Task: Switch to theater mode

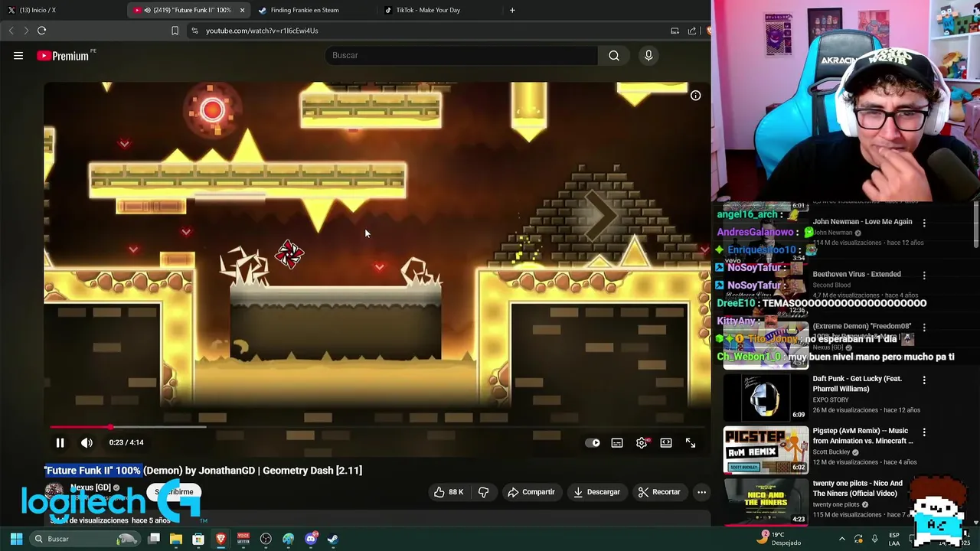Action: coord(666,442)
